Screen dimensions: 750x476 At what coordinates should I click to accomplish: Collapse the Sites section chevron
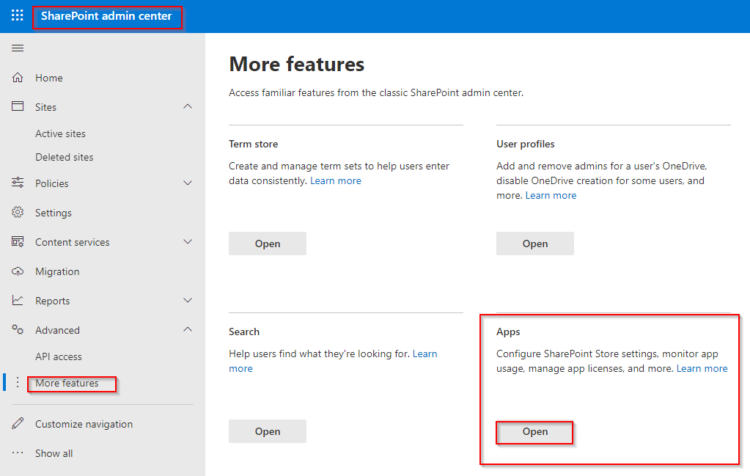coord(188,107)
